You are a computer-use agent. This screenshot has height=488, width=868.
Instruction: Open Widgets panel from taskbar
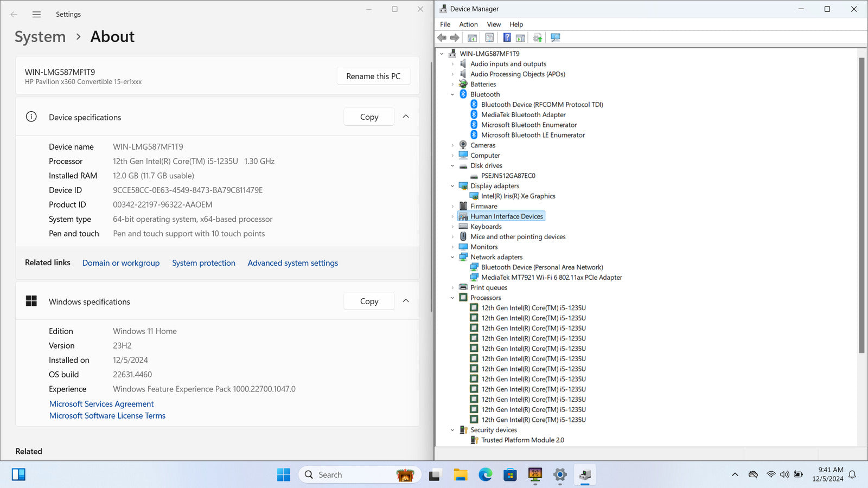18,475
